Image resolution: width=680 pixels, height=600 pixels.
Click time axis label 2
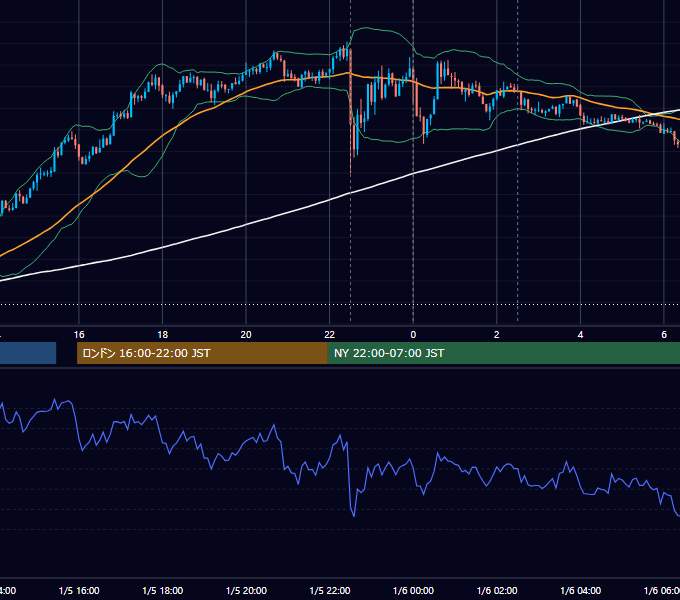coord(497,335)
